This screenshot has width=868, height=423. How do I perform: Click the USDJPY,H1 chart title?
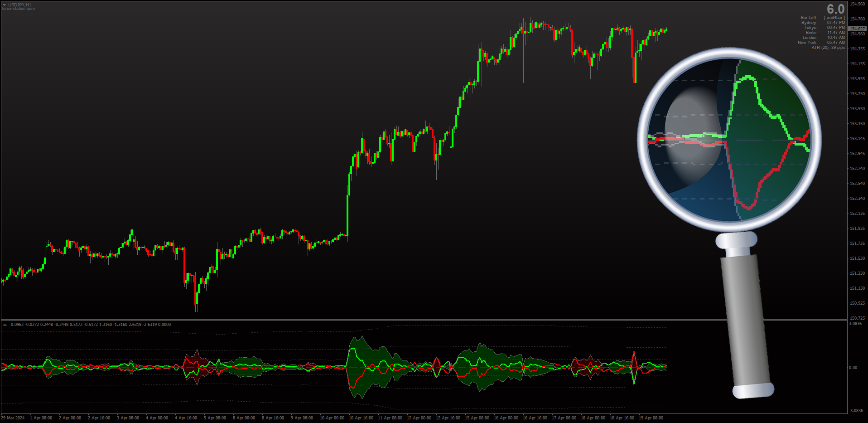pyautogui.click(x=20, y=5)
